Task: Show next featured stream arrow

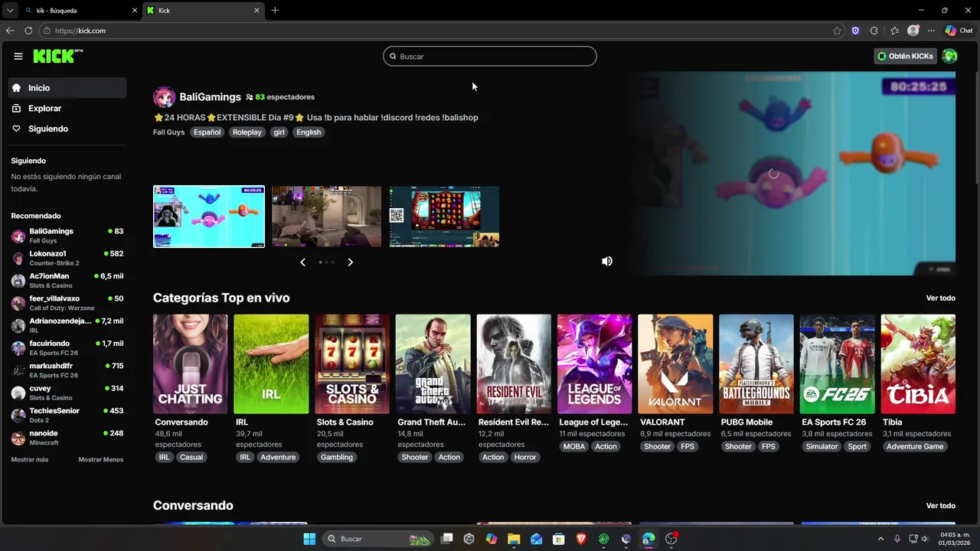Action: (350, 262)
